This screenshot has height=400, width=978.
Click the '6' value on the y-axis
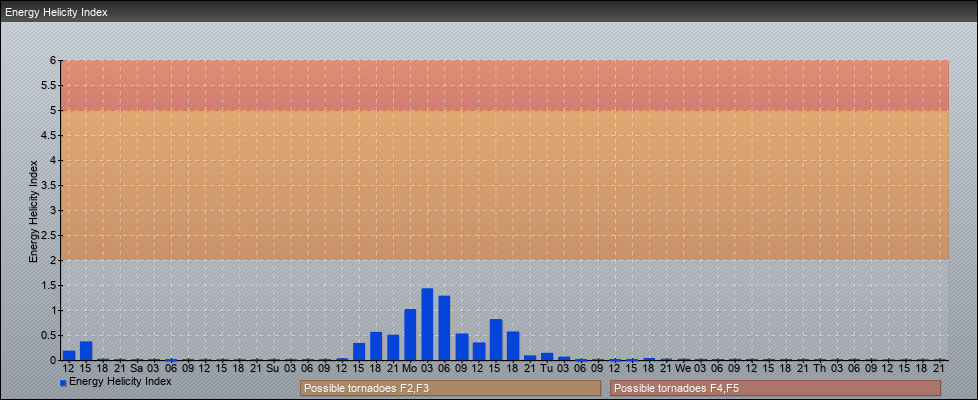[54, 60]
